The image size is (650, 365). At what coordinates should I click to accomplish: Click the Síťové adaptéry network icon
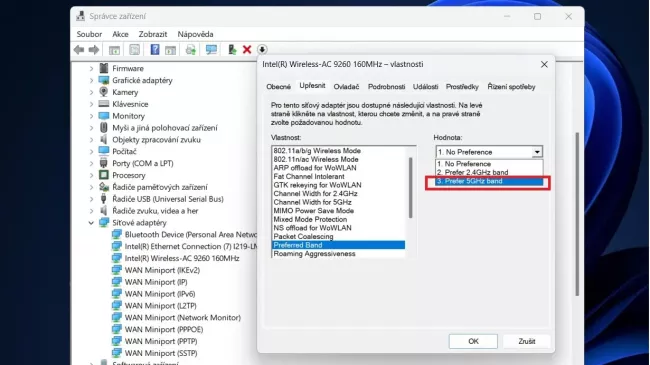coord(104,223)
